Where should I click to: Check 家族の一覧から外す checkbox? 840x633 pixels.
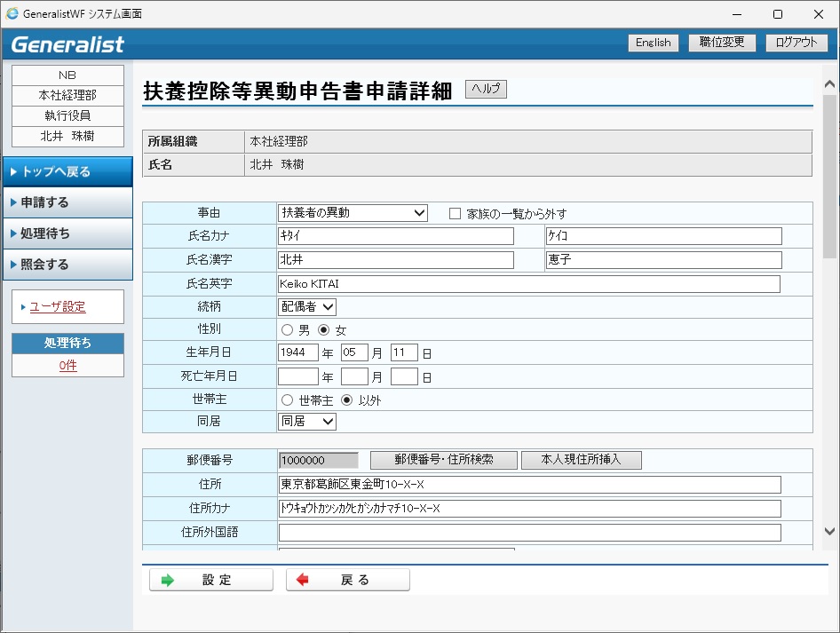pyautogui.click(x=456, y=214)
